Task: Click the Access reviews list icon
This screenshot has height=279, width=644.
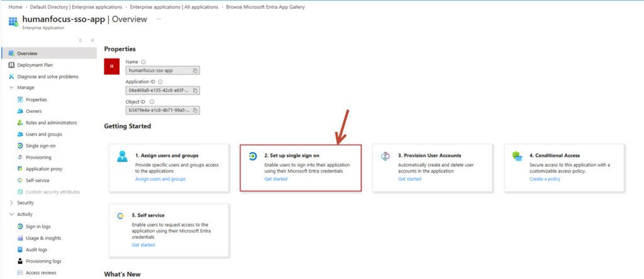Action: point(20,273)
